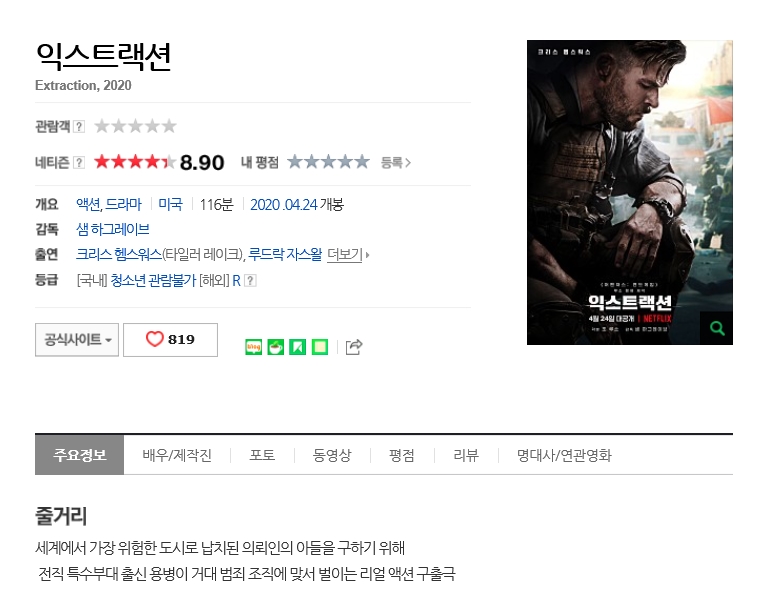Select the 액션 genre link
Screen dimensions: 776x609
pyautogui.click(x=88, y=204)
